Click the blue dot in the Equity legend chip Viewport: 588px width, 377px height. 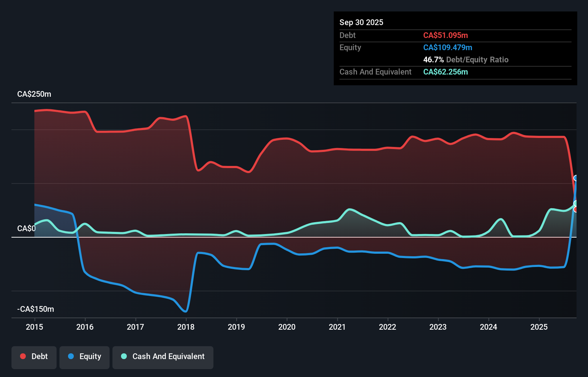[x=71, y=356]
